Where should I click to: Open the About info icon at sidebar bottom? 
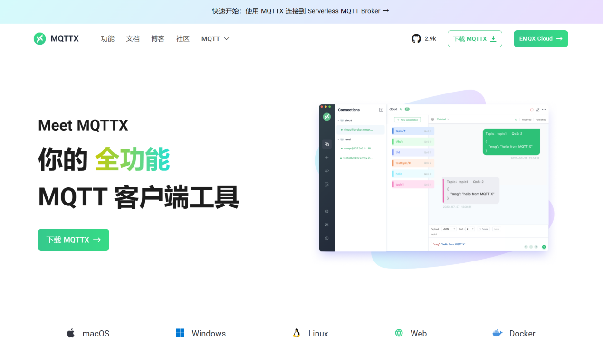coord(326,238)
